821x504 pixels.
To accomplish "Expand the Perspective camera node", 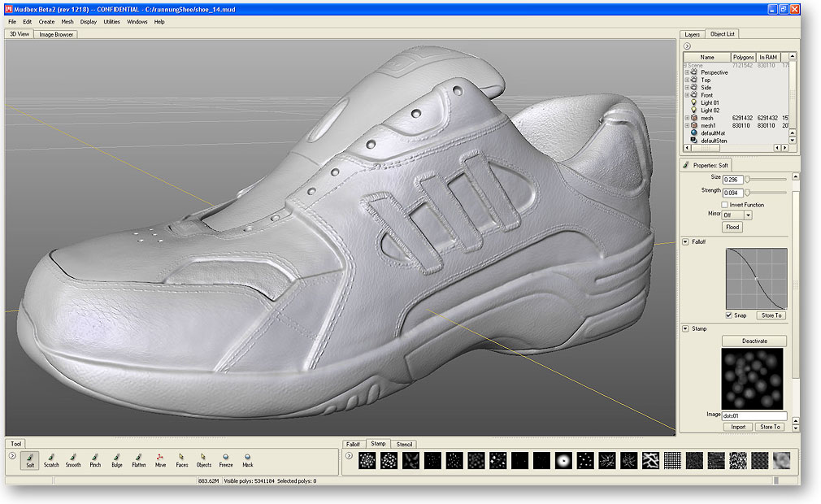I will pyautogui.click(x=687, y=72).
